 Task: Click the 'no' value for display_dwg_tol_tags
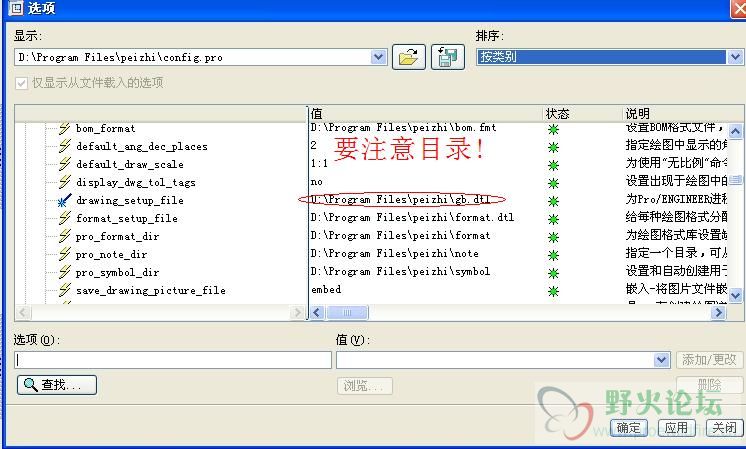[x=317, y=182]
